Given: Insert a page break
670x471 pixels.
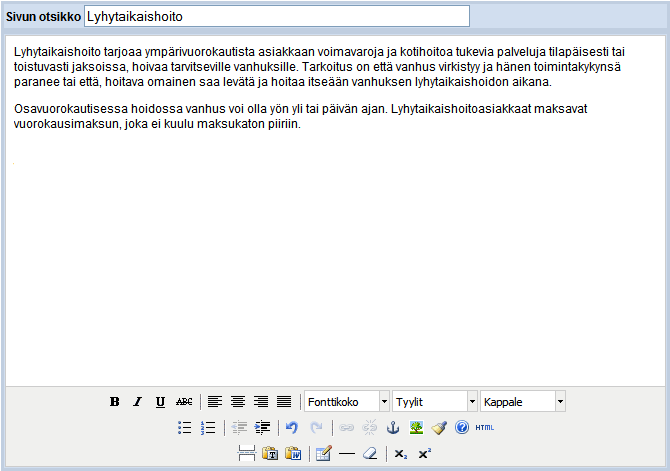Looking at the screenshot, I should [247, 453].
